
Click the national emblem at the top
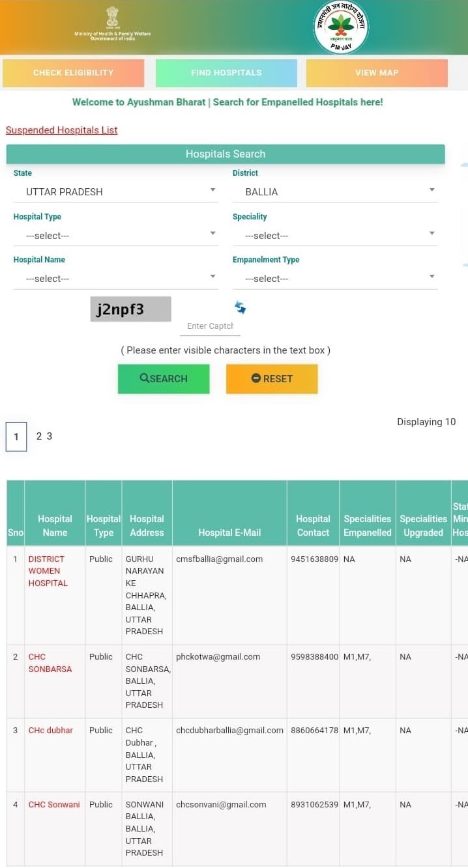pos(112,16)
